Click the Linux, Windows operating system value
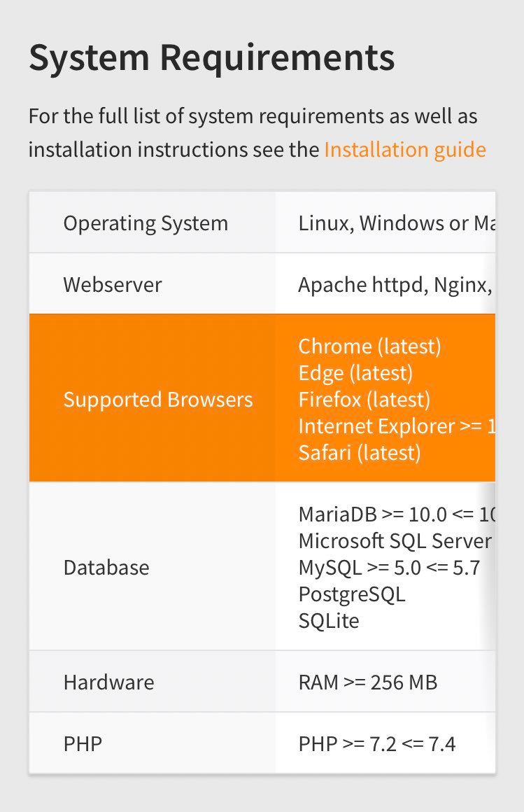The image size is (524, 812). click(396, 223)
